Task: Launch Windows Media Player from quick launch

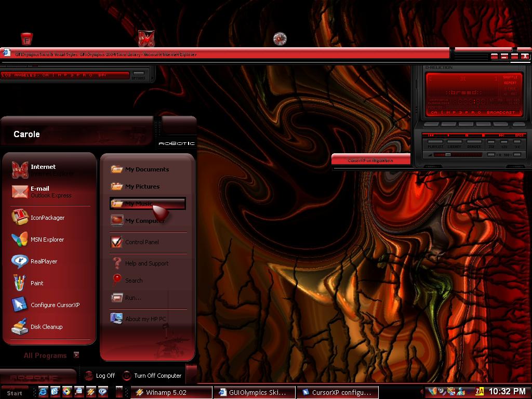Action: coord(67,392)
